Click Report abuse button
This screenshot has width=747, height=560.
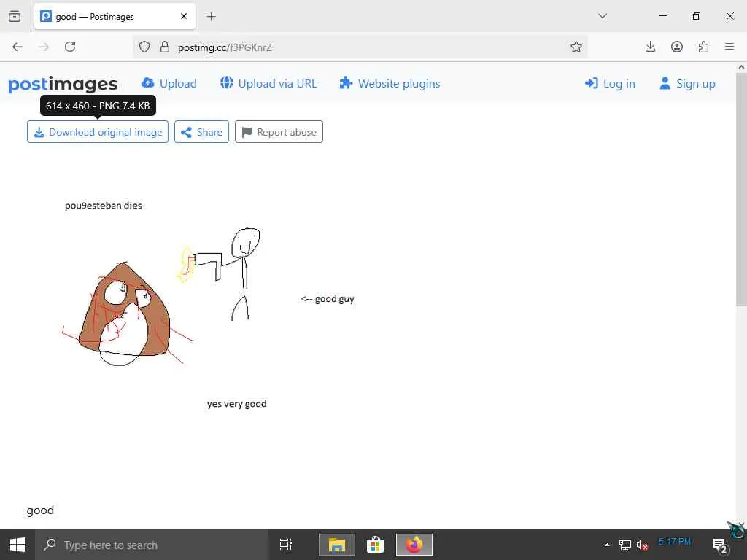[279, 132]
